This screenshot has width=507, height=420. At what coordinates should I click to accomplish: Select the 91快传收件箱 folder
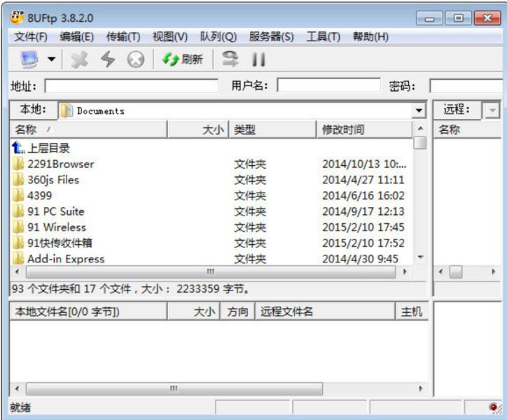60,243
